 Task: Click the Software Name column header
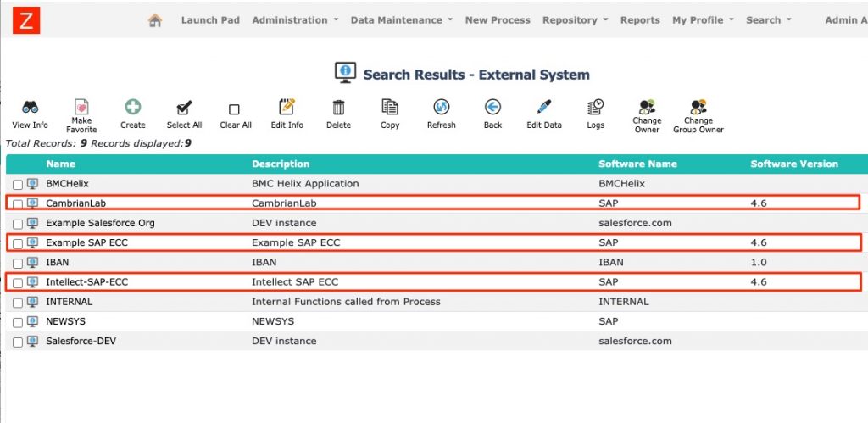(637, 164)
